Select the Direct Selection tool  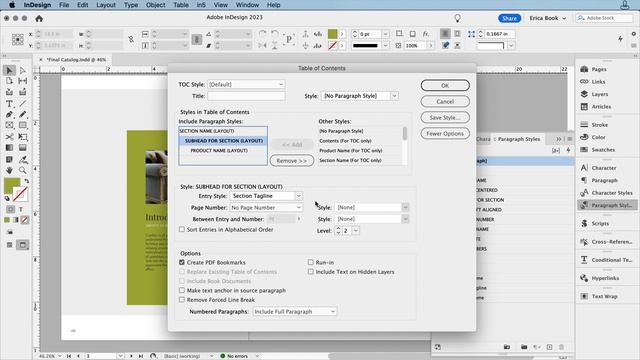(23, 71)
